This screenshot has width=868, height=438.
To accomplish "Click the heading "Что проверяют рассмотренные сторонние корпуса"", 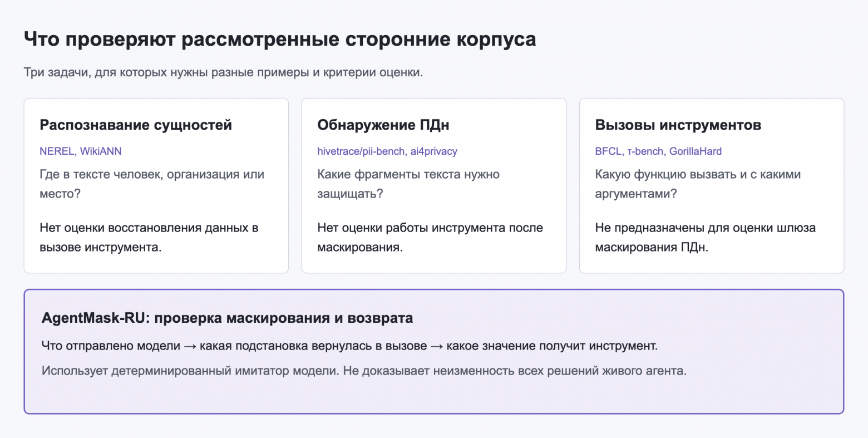I will coord(280,40).
